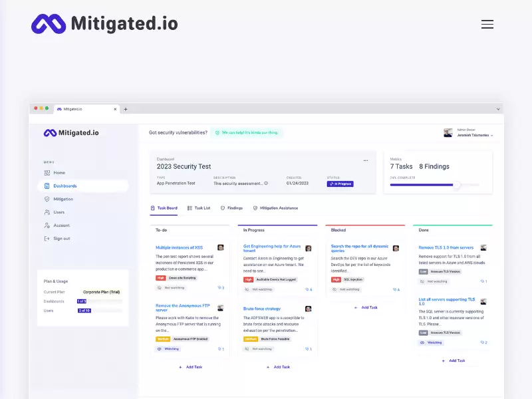Image resolution: width=532 pixels, height=399 pixels.
Task: Open the hamburger menu at top right
Action: coord(487,24)
